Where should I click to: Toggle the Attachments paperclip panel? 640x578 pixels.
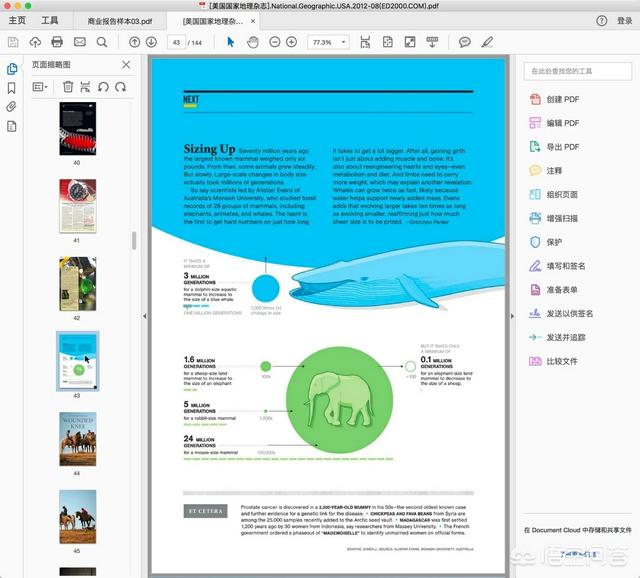coord(12,106)
